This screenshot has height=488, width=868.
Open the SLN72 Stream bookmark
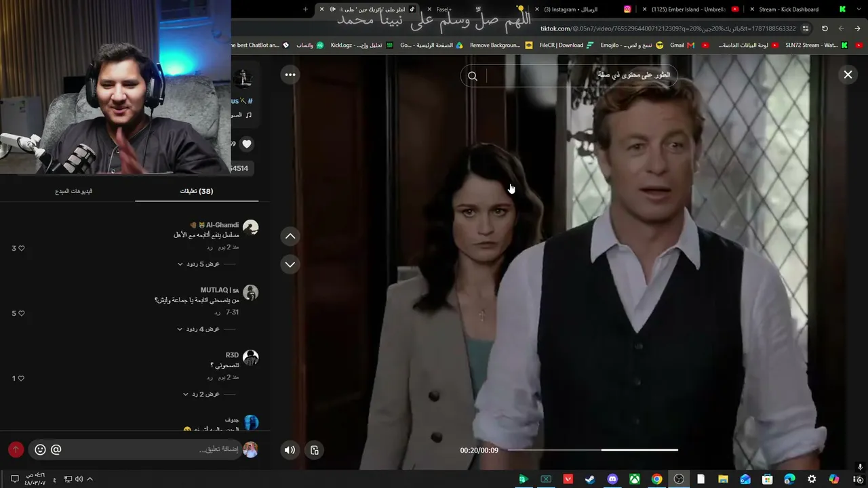tap(816, 45)
